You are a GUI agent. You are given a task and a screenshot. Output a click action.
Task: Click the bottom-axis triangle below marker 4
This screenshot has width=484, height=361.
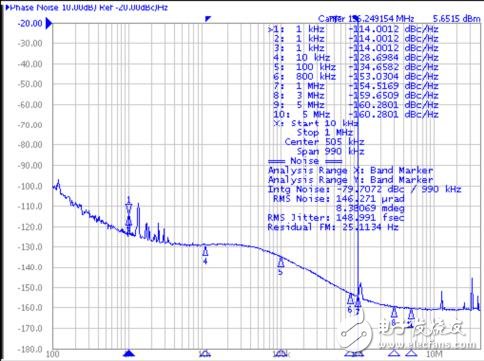coord(205,353)
